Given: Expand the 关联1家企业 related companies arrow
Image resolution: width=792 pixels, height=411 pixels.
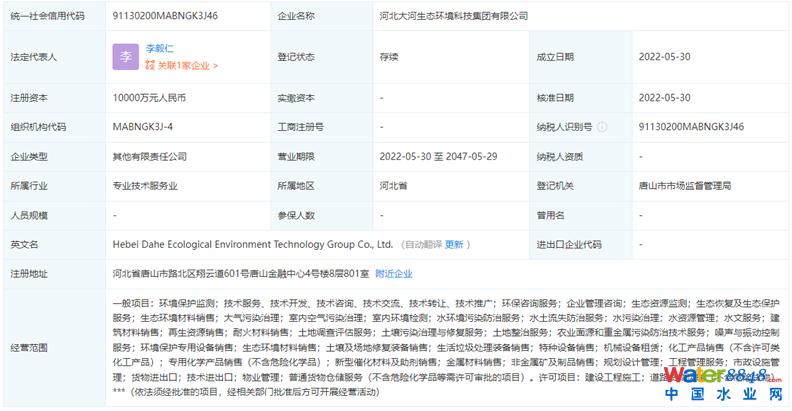Looking at the screenshot, I should pos(215,66).
